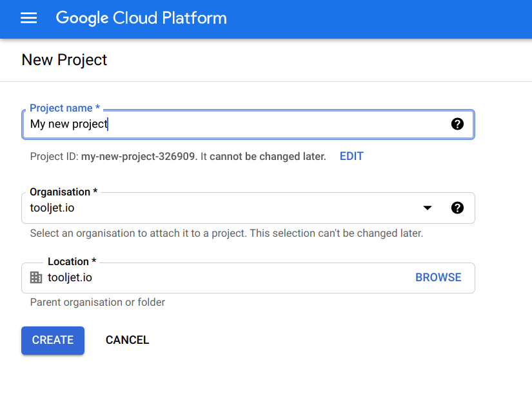Click the New Project page heading
532x418 pixels.
coord(64,60)
